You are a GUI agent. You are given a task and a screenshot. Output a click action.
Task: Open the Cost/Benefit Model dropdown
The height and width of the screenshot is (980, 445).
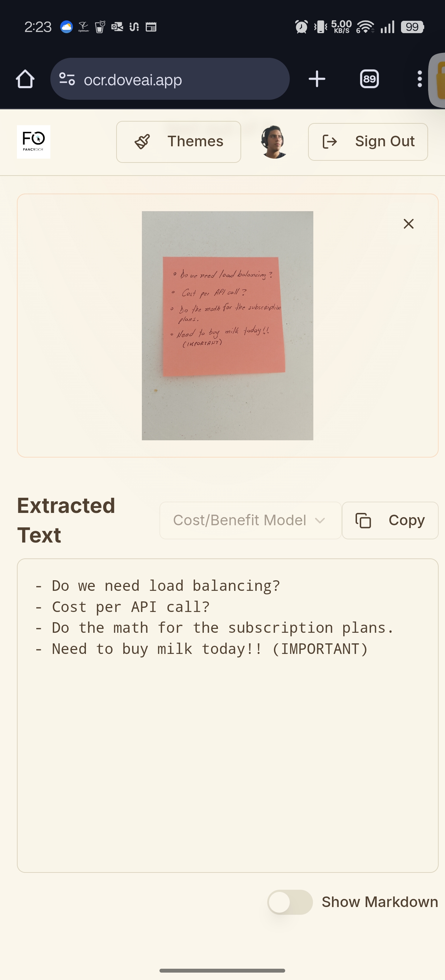point(240,520)
